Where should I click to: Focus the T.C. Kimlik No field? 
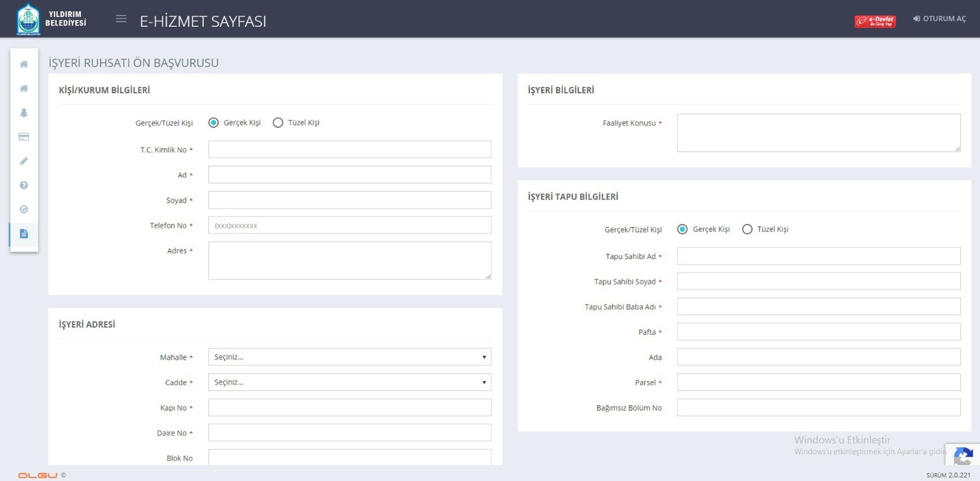(350, 149)
